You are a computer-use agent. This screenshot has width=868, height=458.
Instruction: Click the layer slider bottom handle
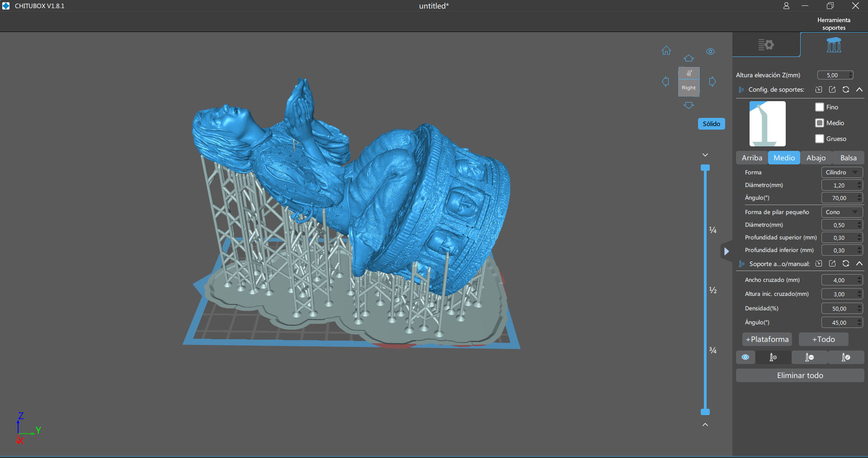click(705, 412)
